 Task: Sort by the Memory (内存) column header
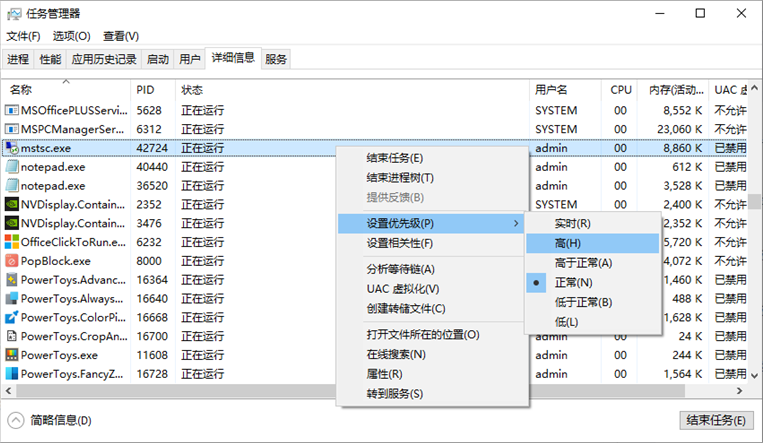point(673,90)
